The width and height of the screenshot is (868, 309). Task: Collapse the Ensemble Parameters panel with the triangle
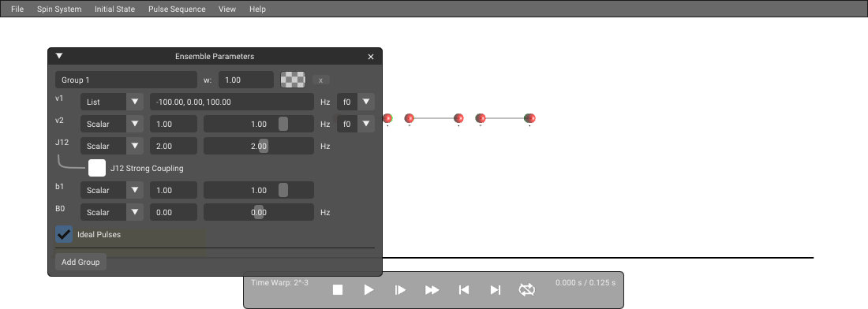tap(59, 56)
